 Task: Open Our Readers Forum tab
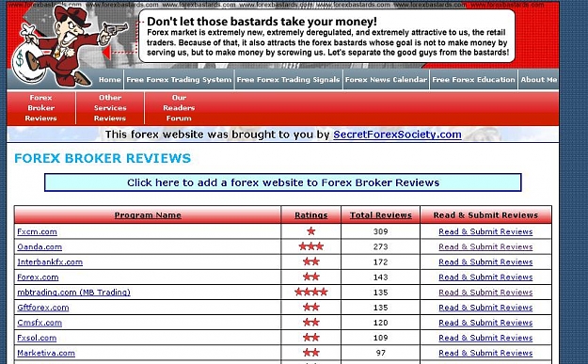pyautogui.click(x=179, y=108)
